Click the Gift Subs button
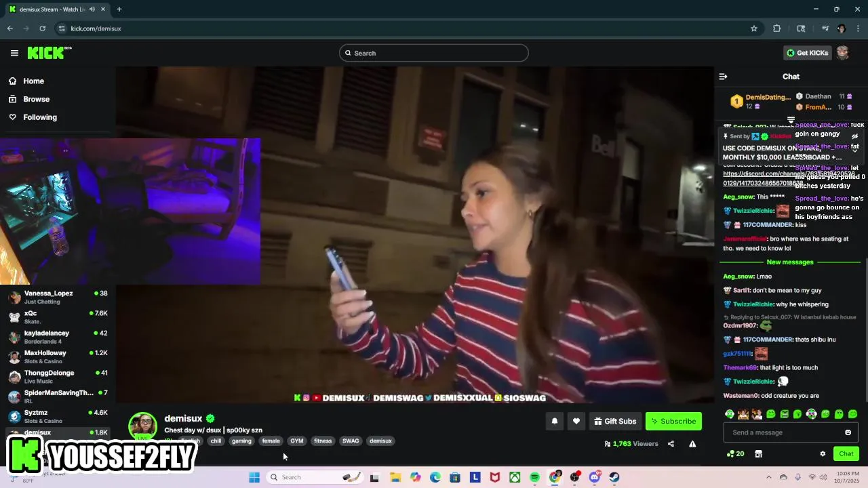This screenshot has height=488, width=868. 615,422
